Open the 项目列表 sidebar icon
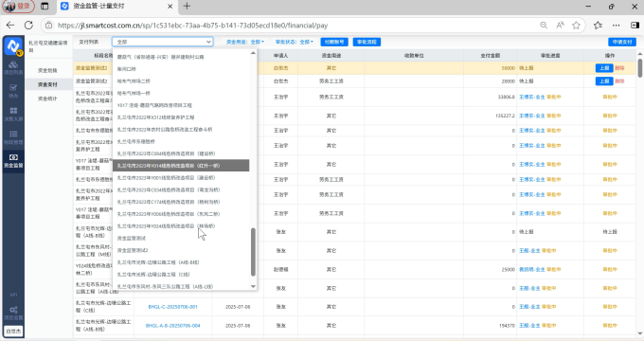Viewport: 644px width, 341px height. (x=13, y=67)
